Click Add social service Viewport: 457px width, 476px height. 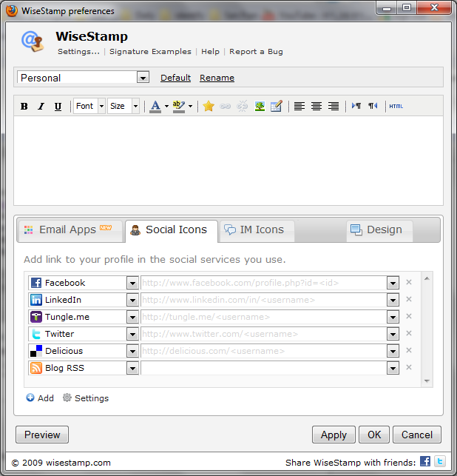[x=40, y=398]
